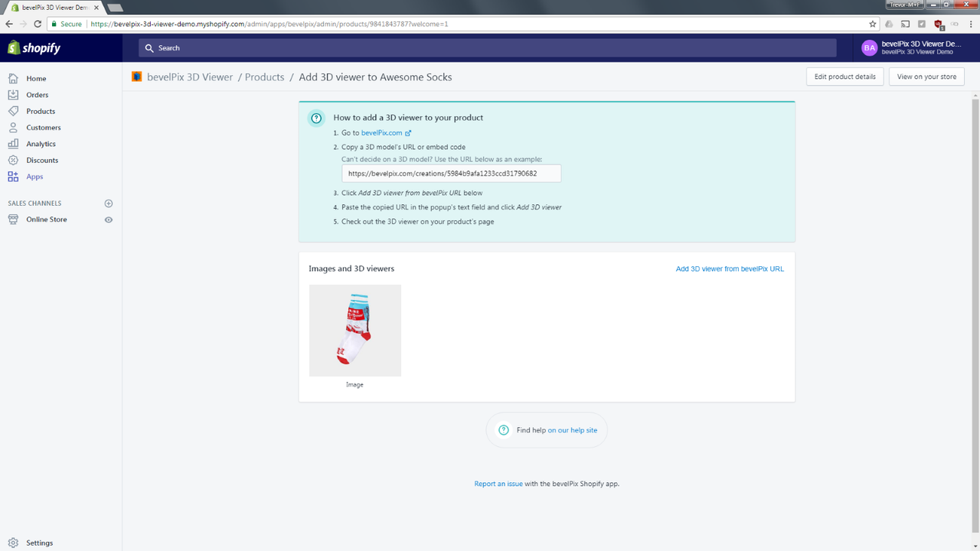This screenshot has width=980, height=551.
Task: Click the browser forward arrow
Action: click(24, 24)
